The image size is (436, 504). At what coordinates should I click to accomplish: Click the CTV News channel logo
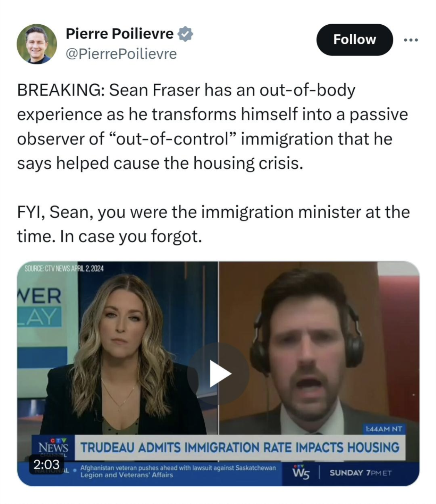[x=53, y=447]
